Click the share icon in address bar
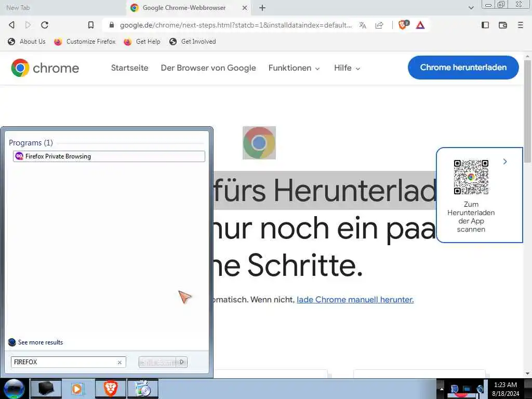 [x=379, y=25]
